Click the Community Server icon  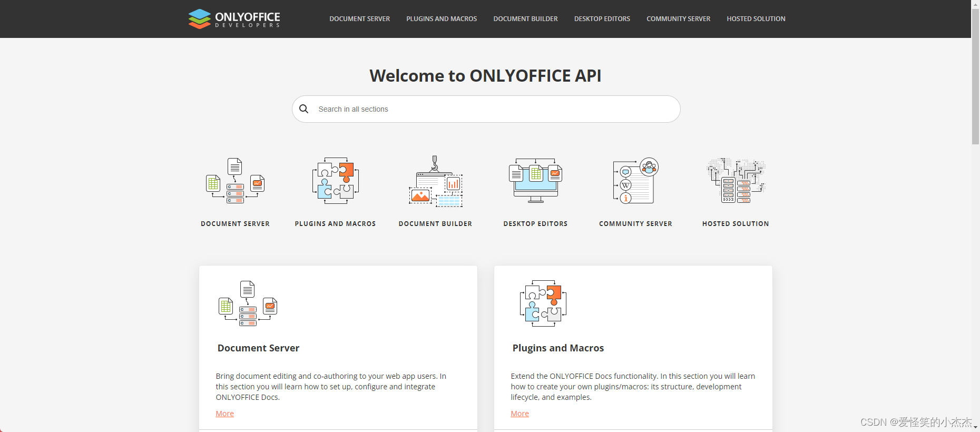point(636,181)
